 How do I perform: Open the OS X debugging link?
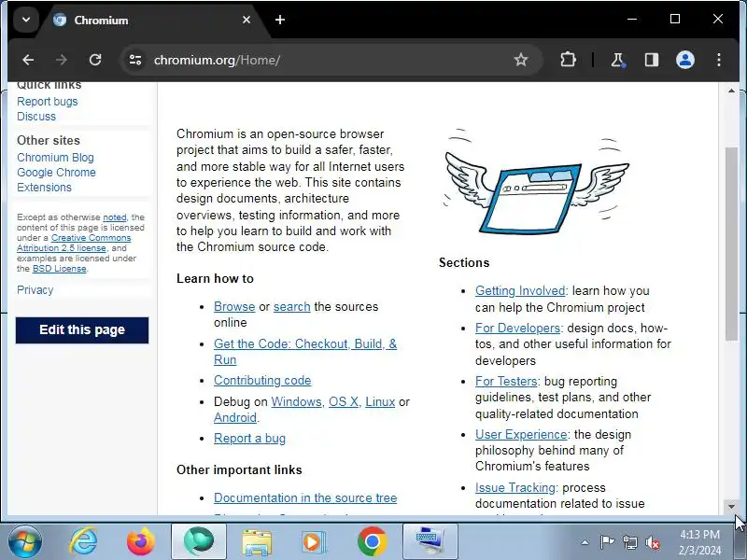(344, 402)
